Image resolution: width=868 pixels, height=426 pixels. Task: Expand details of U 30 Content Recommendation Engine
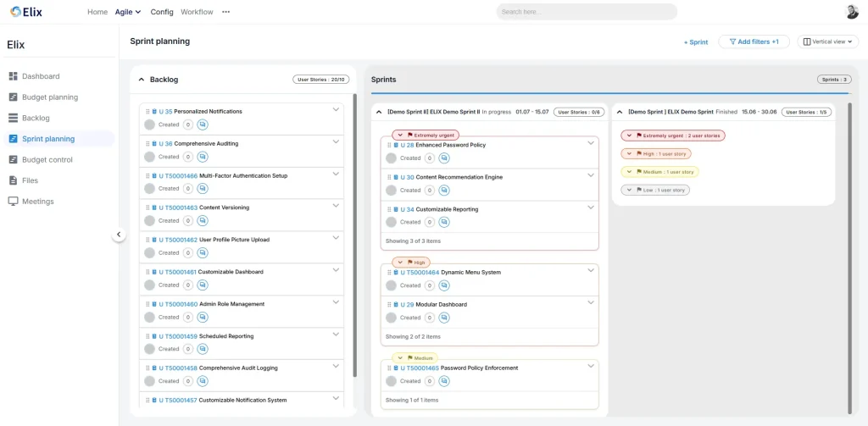tap(591, 175)
